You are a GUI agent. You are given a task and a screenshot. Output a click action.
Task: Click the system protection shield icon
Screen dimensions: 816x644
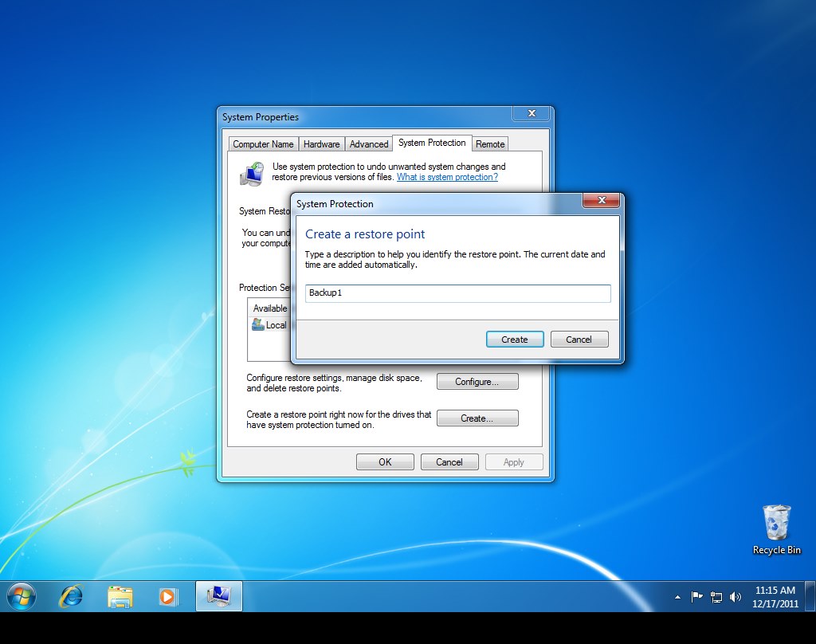[x=252, y=174]
